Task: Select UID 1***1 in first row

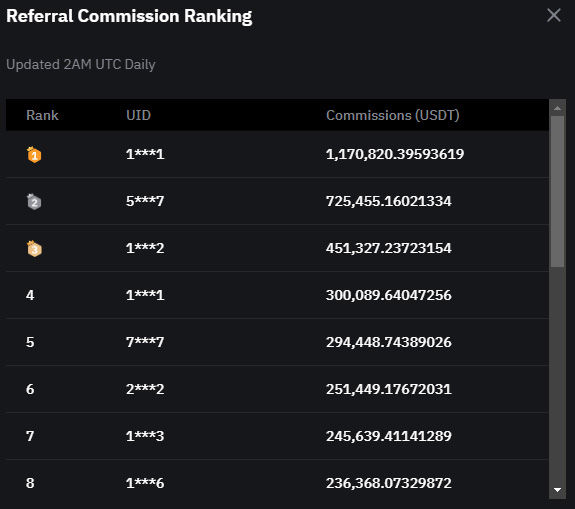Action: (x=145, y=154)
